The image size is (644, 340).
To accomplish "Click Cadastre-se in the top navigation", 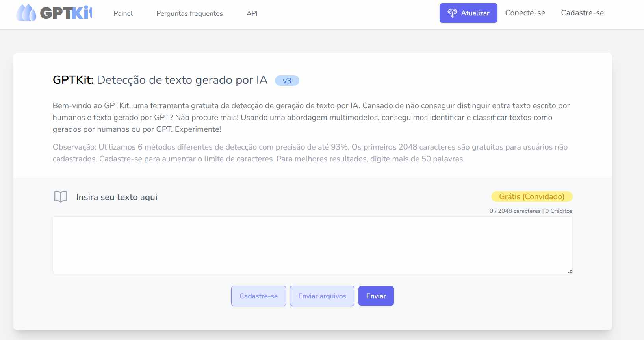I will [582, 13].
